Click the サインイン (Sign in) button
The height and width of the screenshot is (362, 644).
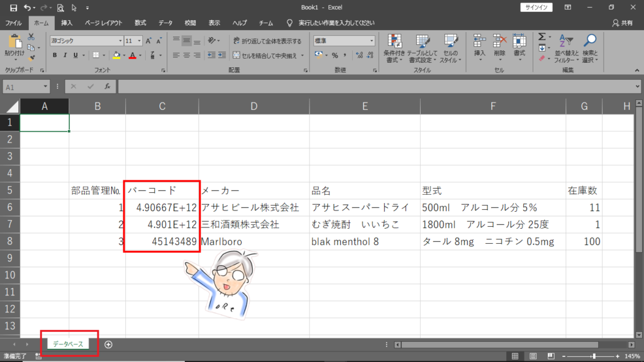[x=536, y=8]
